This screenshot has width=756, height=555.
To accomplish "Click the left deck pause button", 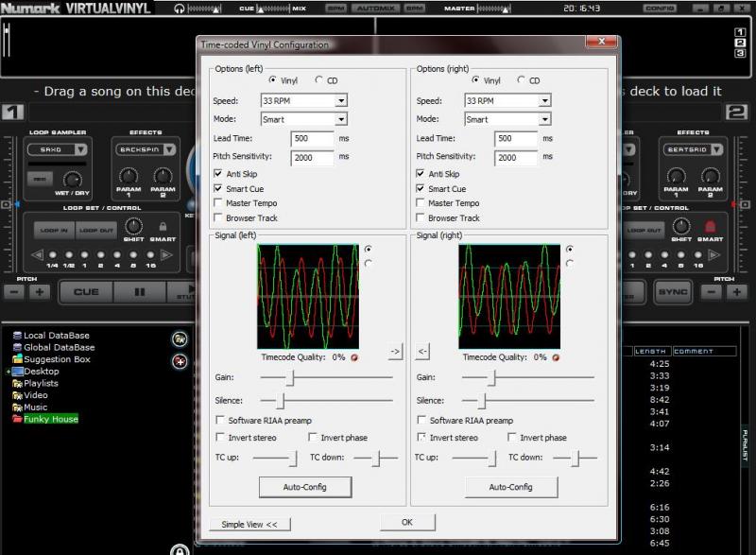I will (x=139, y=292).
